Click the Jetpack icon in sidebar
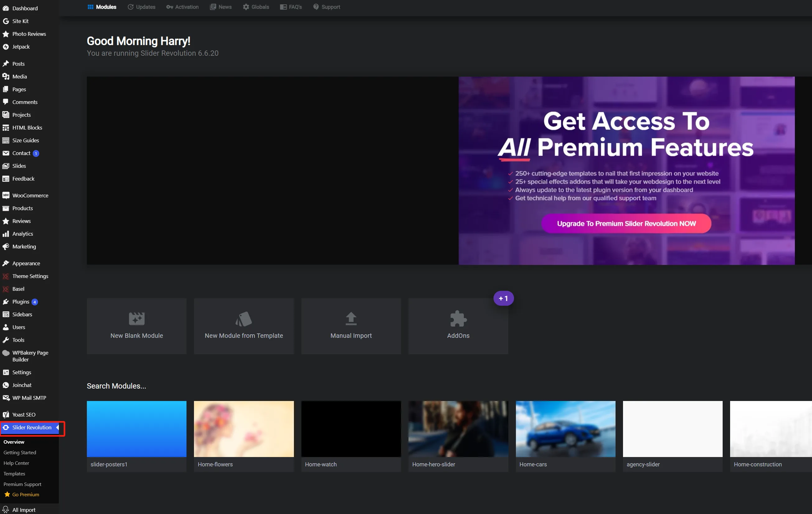812x514 pixels. click(7, 46)
